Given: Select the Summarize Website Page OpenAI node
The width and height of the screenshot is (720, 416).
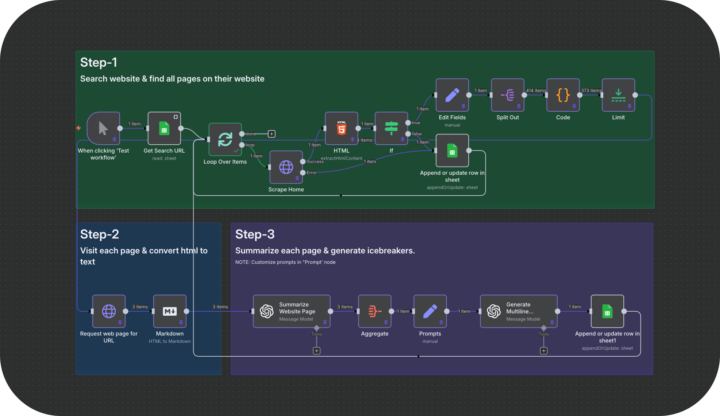Looking at the screenshot, I should [x=285, y=311].
